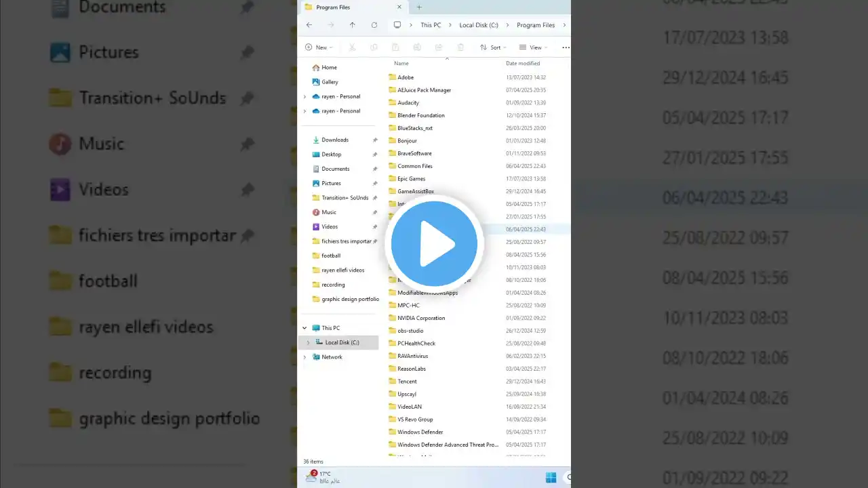This screenshot has height=488, width=868.
Task: Open the Windows Start button
Action: click(551, 477)
